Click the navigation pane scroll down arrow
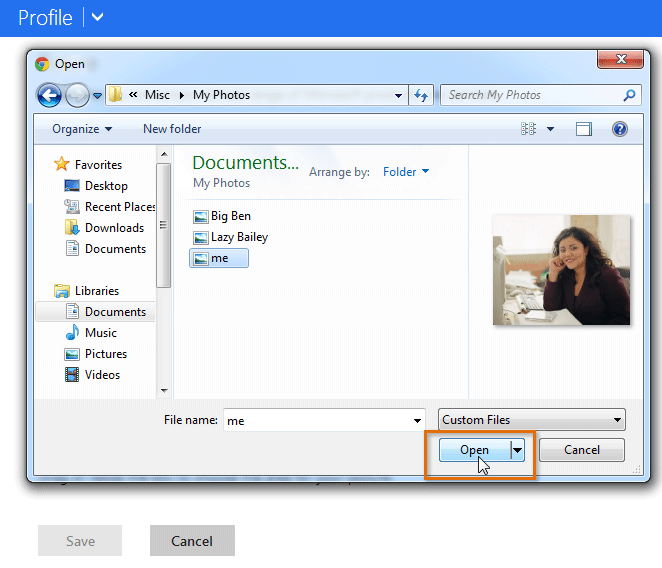The width and height of the screenshot is (662, 568). point(164,391)
